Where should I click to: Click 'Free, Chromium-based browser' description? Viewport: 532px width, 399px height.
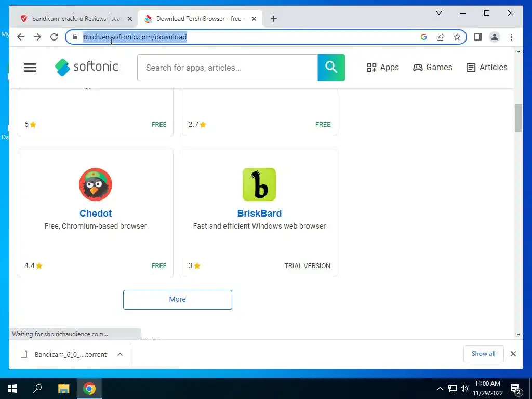point(96,226)
